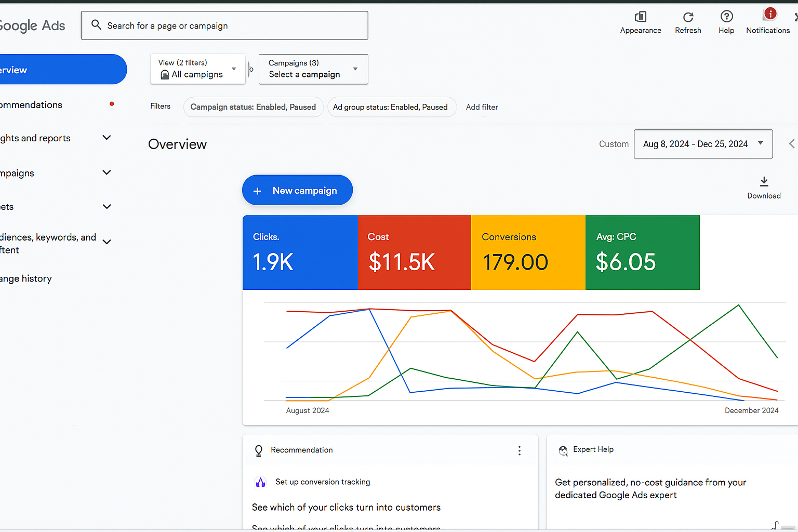
Task: Click the Recommendation lightbulb icon
Action: 259,450
